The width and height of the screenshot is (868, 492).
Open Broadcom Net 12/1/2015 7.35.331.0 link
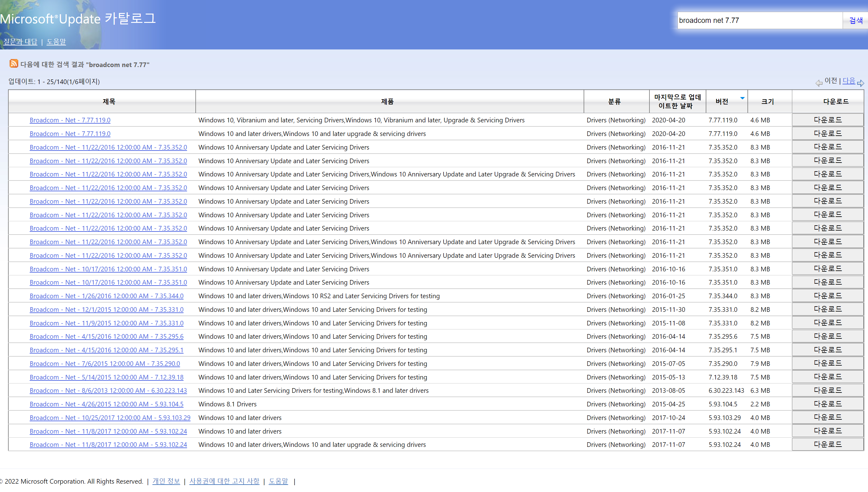[106, 310]
